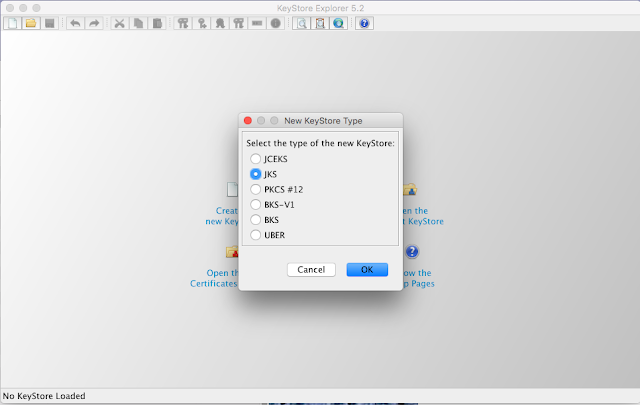Choose the PKCS #12 keystore type

click(x=256, y=189)
